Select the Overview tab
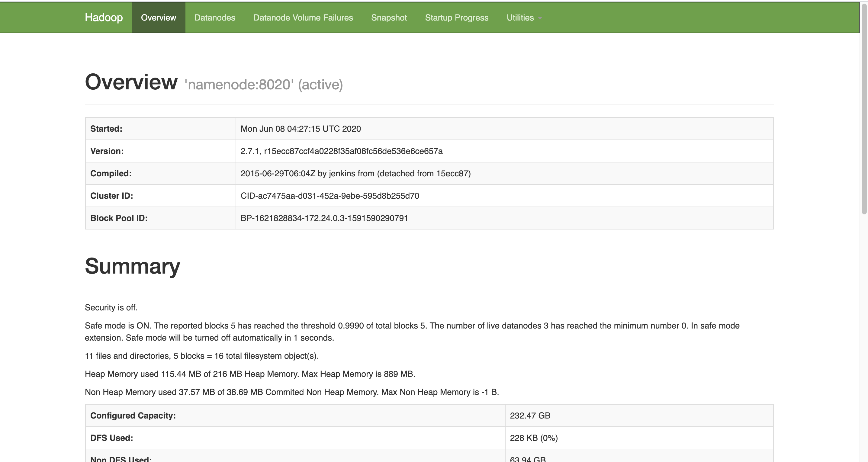Screen dimensions: 868x462 coord(158,18)
